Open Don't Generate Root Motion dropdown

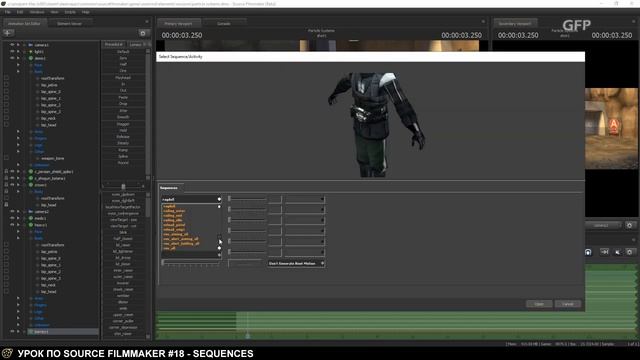pyautogui.click(x=296, y=264)
